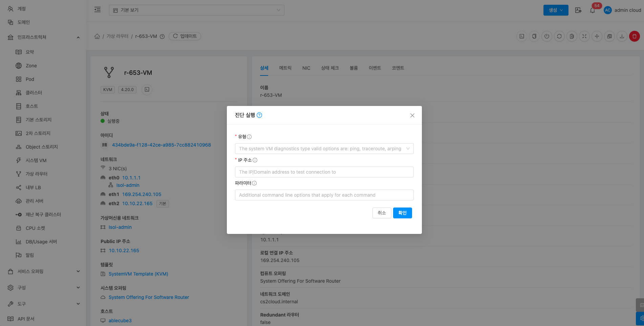Toggle the sidebar collapse menu icon
The height and width of the screenshot is (326, 644).
tap(98, 10)
